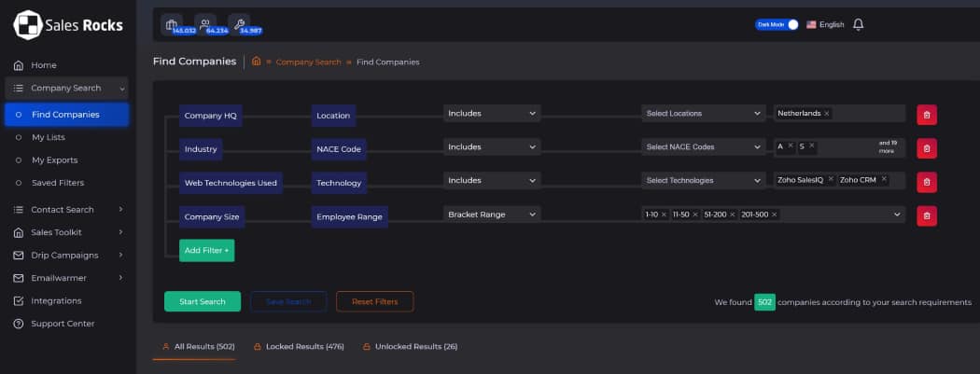Delete the Company HQ filter row

pyautogui.click(x=926, y=114)
